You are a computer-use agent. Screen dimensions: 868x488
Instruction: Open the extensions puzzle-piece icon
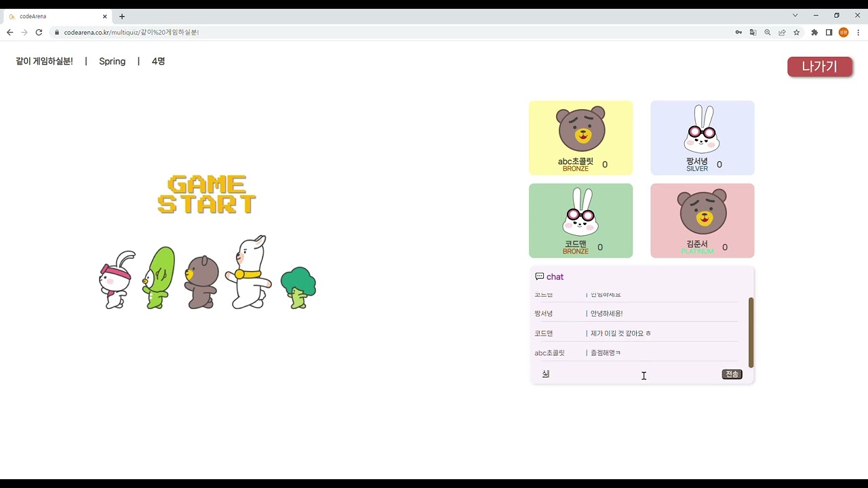point(814,32)
